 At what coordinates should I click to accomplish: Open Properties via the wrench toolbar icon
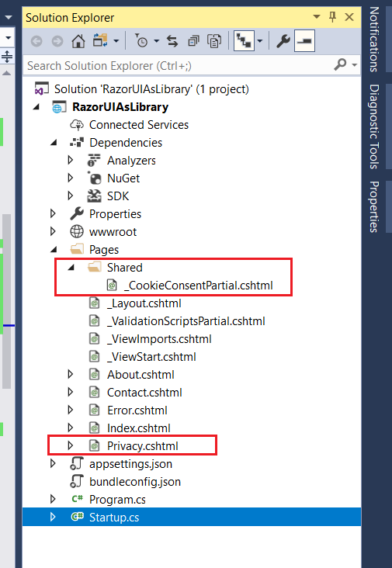tap(283, 41)
